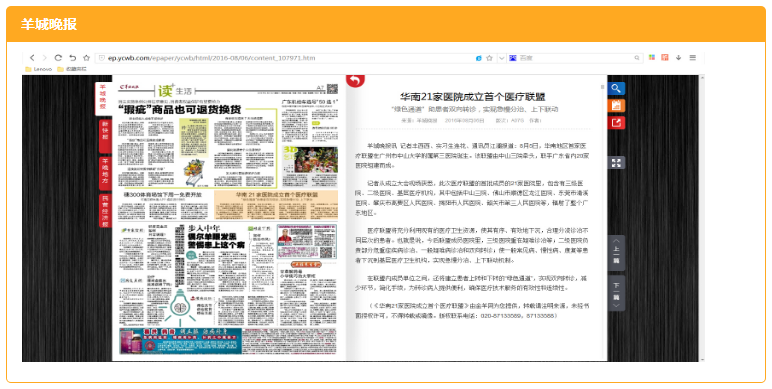Click the “瑕疵”商品也可退货换货 headline
Viewport: 772px width, 389px height.
180,109
